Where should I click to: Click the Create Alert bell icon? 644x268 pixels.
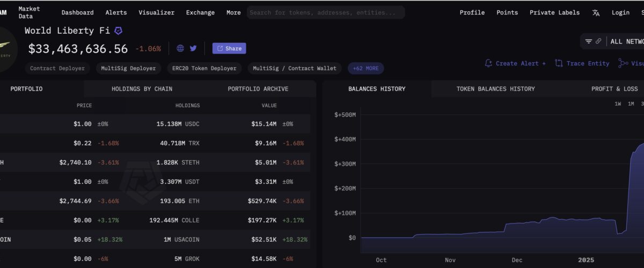tap(488, 63)
